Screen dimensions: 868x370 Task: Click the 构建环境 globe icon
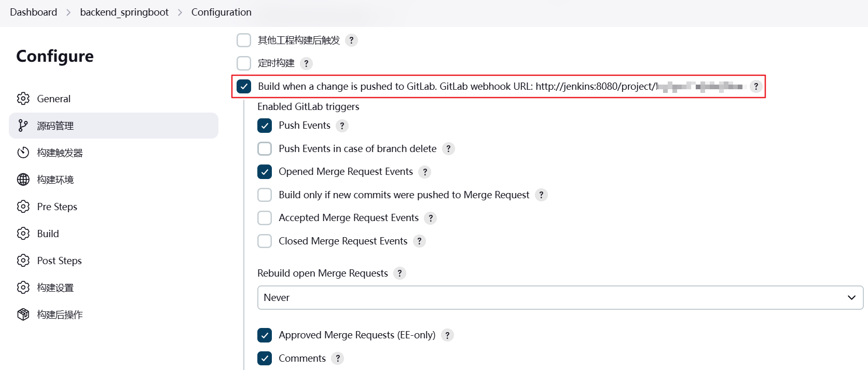pos(23,180)
